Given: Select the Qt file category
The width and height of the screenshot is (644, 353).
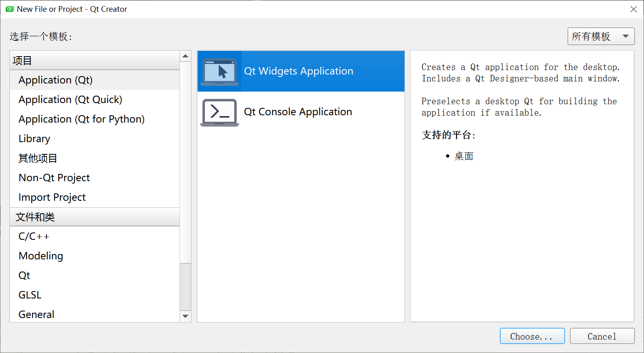Looking at the screenshot, I should (x=95, y=276).
